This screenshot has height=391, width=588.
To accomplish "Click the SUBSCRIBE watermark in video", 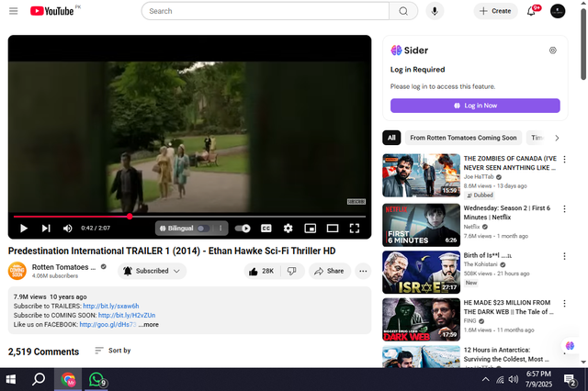I will tap(356, 202).
